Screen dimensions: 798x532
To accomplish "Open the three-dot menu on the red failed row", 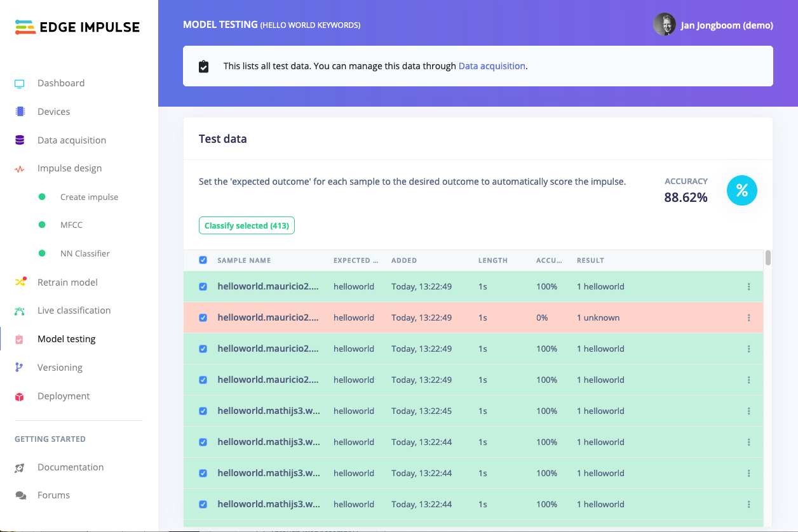I will (x=749, y=318).
